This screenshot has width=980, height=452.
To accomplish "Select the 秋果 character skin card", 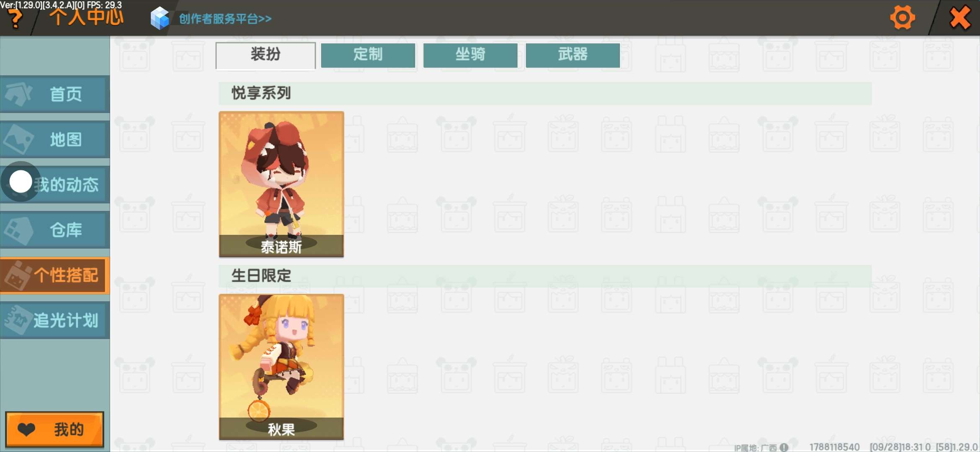I will point(281,367).
